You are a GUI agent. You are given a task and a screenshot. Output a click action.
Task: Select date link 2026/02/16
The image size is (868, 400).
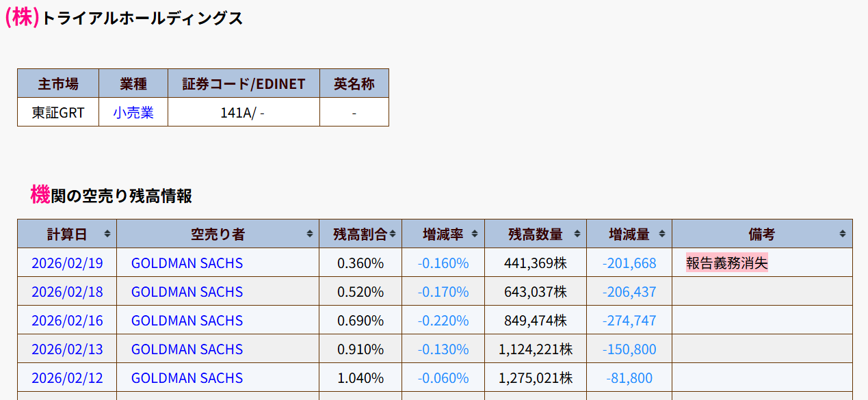(67, 321)
